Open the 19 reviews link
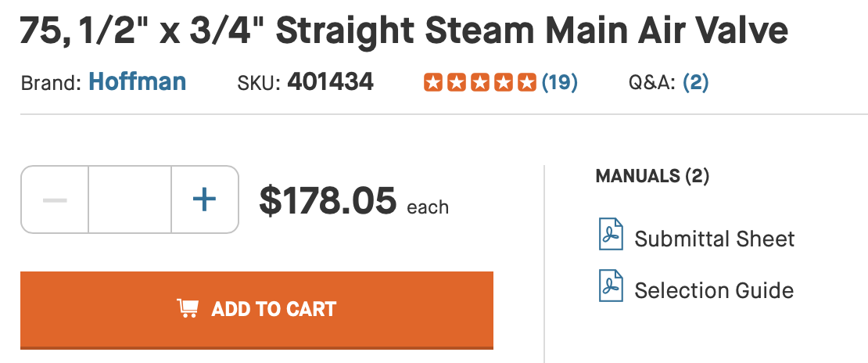Viewport: 868px width, 363px height. coord(560,82)
